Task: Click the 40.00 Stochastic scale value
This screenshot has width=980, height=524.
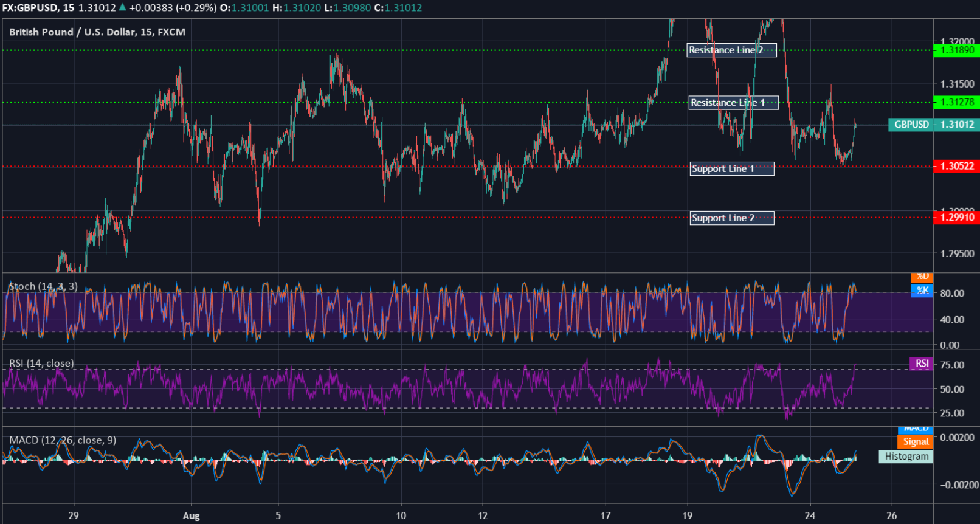Action: 952,320
